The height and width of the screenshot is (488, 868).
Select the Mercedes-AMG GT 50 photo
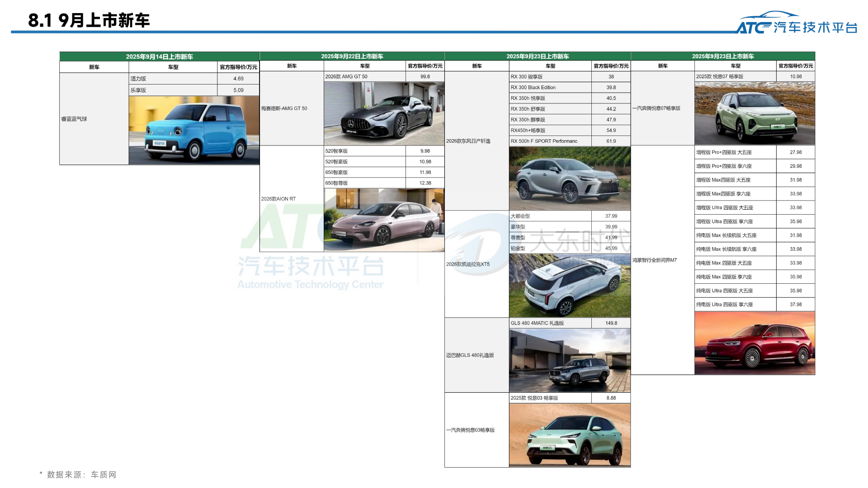pyautogui.click(x=384, y=113)
